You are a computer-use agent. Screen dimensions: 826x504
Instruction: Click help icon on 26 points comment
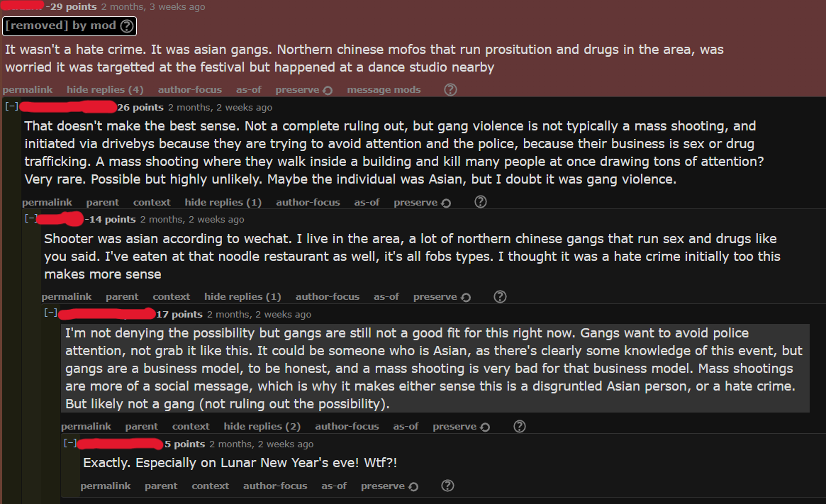point(481,202)
